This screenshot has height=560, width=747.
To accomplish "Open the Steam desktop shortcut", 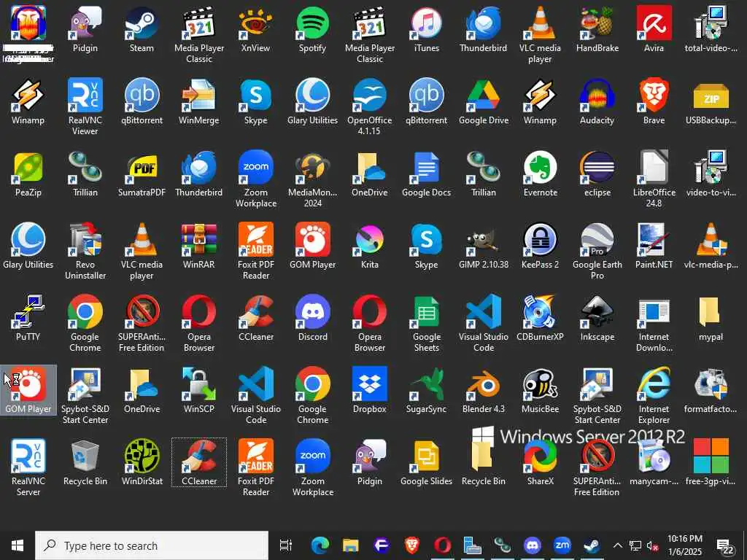I will pos(142,29).
